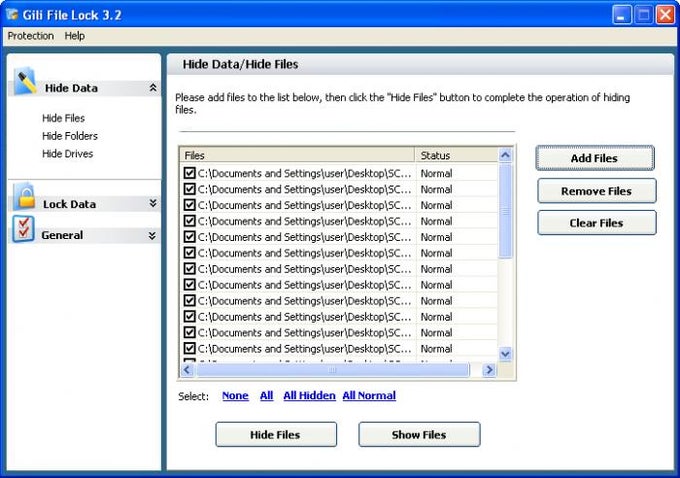Open the Protection menu
The image size is (680, 478).
(x=31, y=36)
